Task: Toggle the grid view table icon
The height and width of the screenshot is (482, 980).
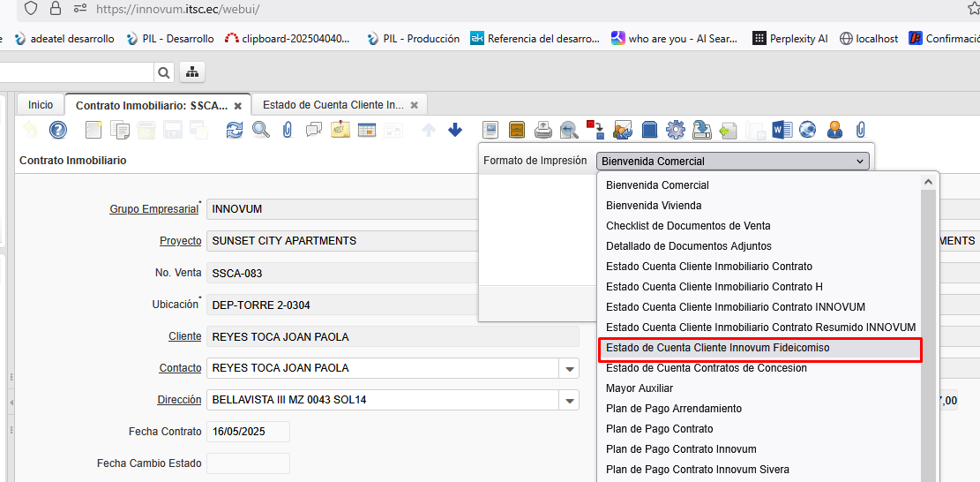Action: (367, 130)
